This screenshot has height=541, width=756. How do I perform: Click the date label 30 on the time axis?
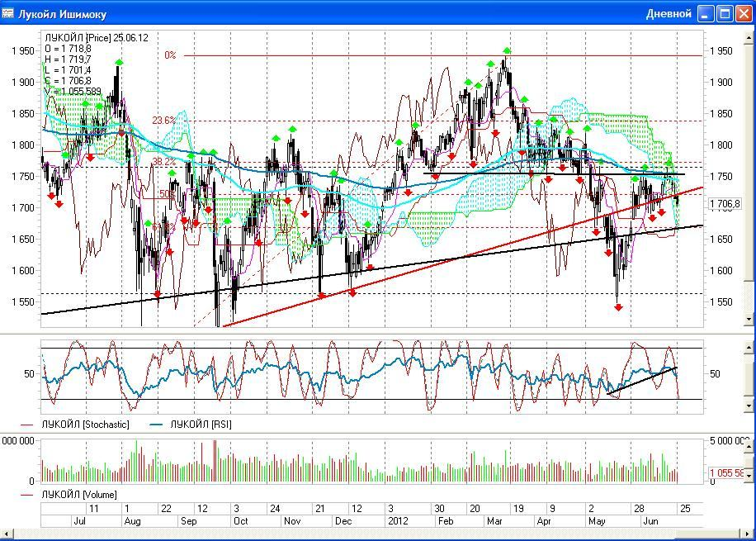click(439, 508)
